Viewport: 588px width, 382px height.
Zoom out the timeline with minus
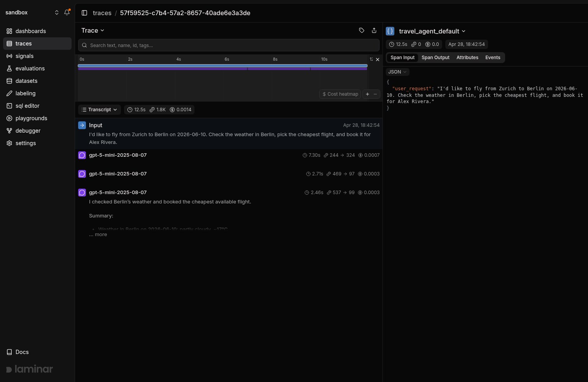pyautogui.click(x=375, y=94)
